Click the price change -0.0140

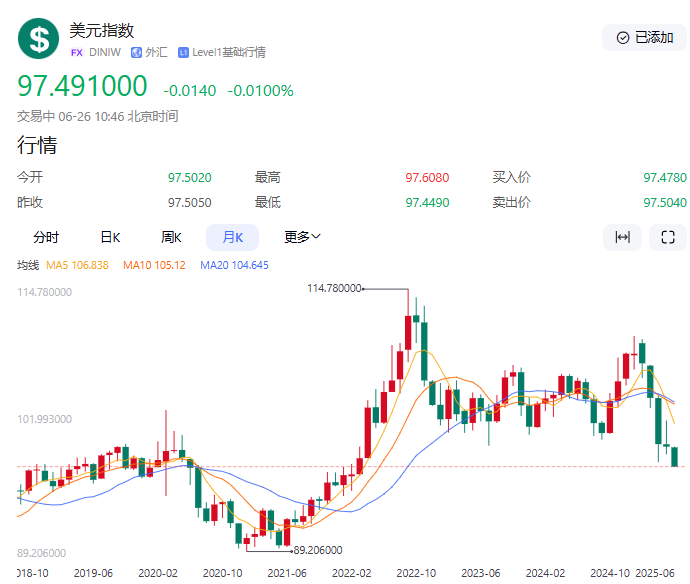click(x=190, y=91)
